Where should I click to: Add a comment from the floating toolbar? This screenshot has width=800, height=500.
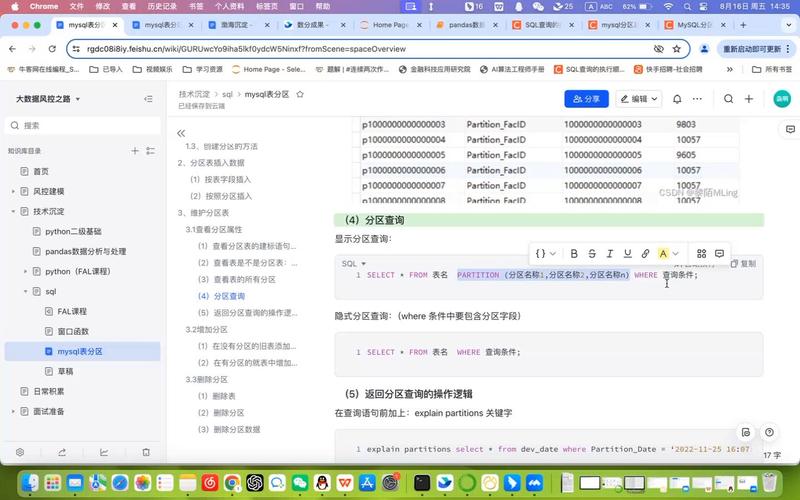coord(719,254)
